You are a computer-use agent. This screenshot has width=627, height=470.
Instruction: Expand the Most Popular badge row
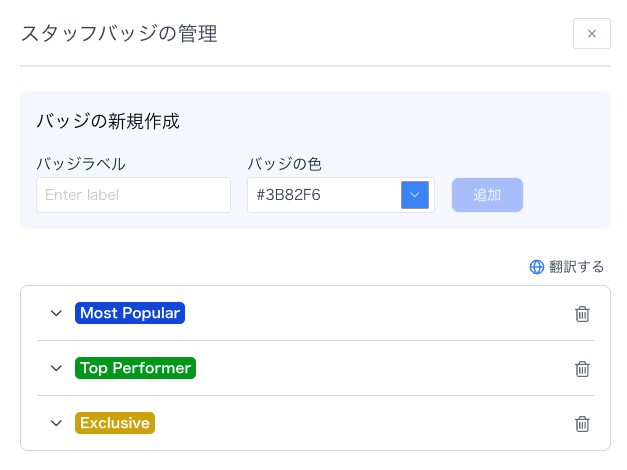click(56, 313)
